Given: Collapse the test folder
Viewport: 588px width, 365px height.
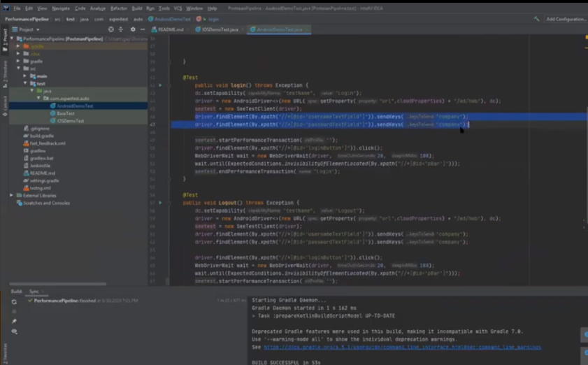Looking at the screenshot, I should tap(25, 83).
